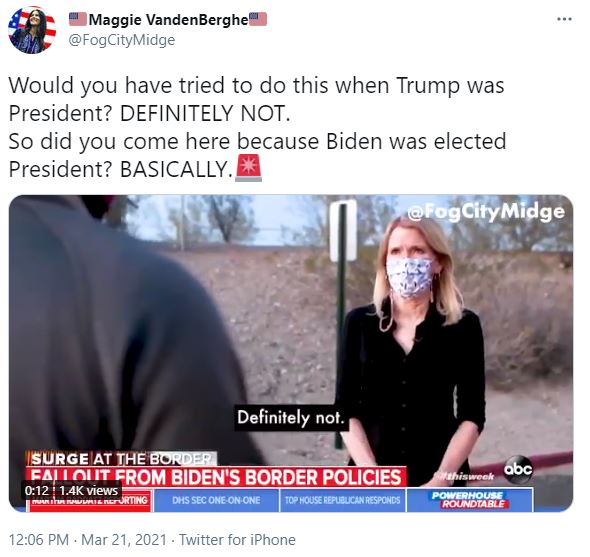Click the 0:12 video duration badge
The image size is (590, 557).
pos(37,491)
